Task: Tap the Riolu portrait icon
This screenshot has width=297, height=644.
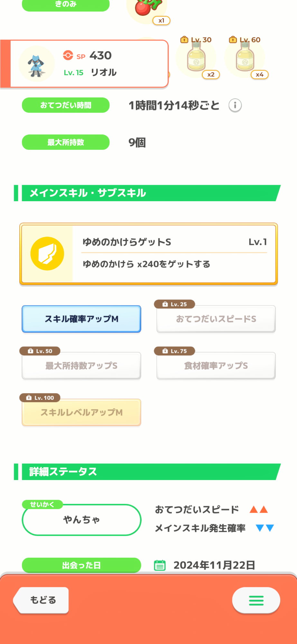Action: pos(36,64)
